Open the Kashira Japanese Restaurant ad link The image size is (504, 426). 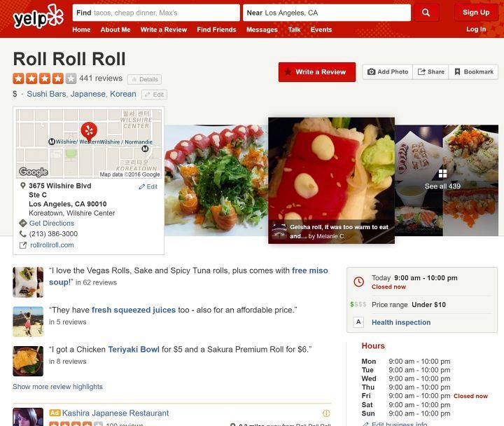115,413
